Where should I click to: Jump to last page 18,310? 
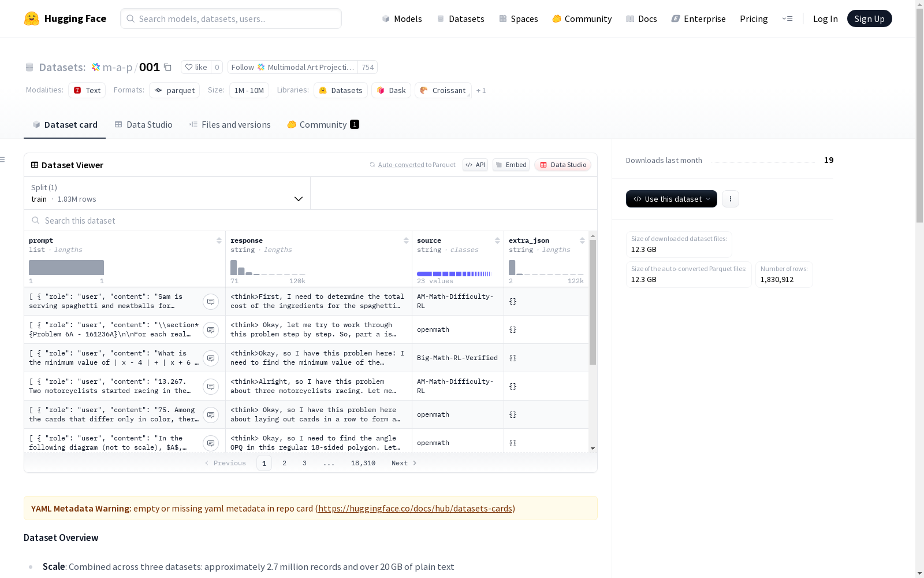[x=363, y=463]
